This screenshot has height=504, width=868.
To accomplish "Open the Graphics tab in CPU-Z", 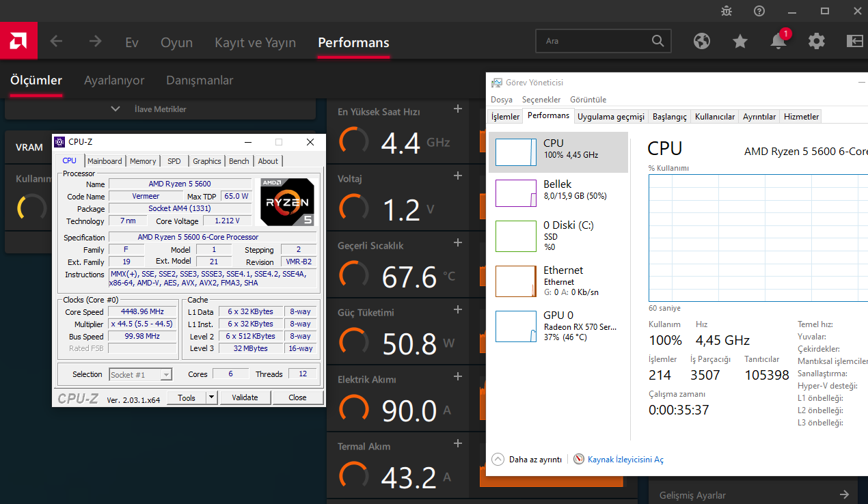I will point(207,161).
